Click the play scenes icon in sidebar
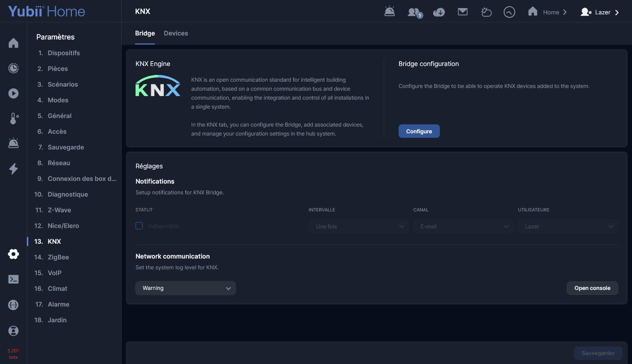Viewport: 632px width, 364px height. [13, 93]
